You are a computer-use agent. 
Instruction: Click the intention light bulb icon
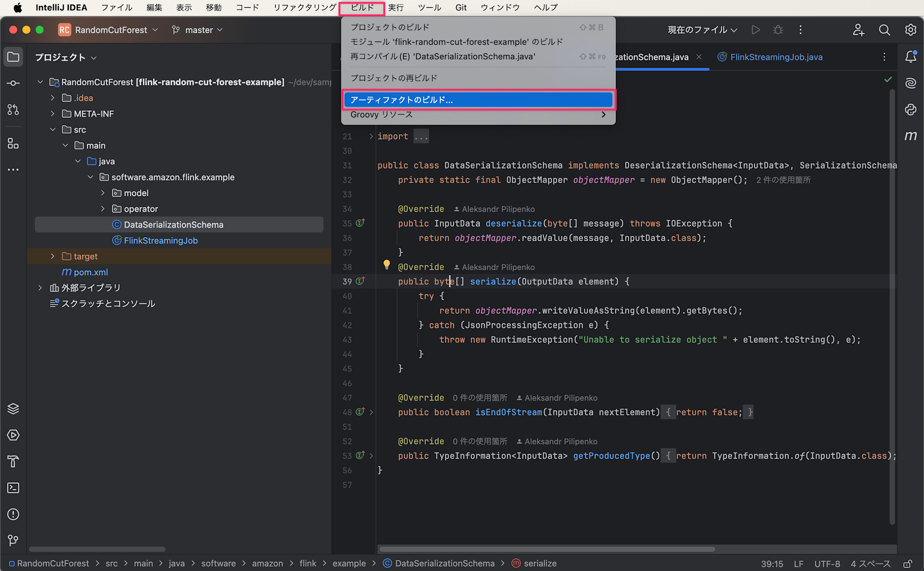[x=387, y=265]
